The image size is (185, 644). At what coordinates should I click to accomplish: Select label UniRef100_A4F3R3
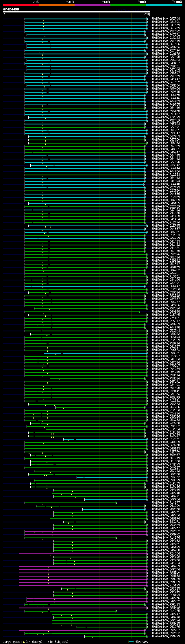click(166, 124)
